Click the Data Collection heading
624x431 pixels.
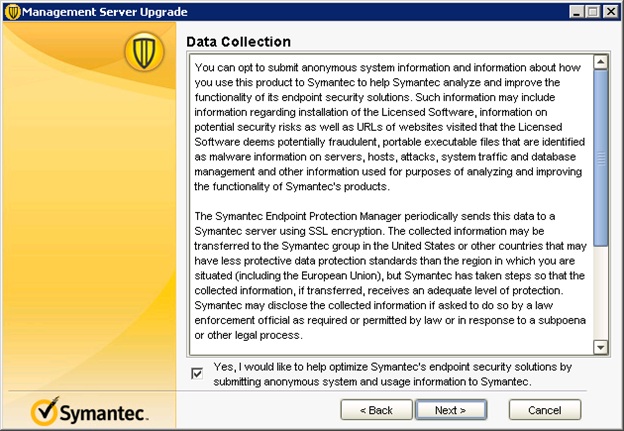point(238,42)
